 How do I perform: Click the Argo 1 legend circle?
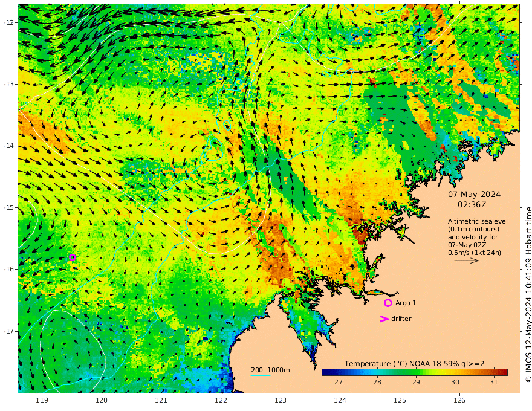point(388,303)
